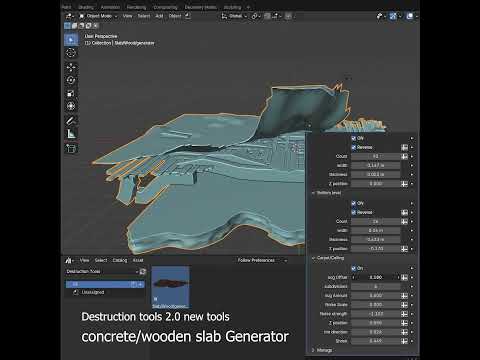Open the Add menu in viewport header

(159, 16)
